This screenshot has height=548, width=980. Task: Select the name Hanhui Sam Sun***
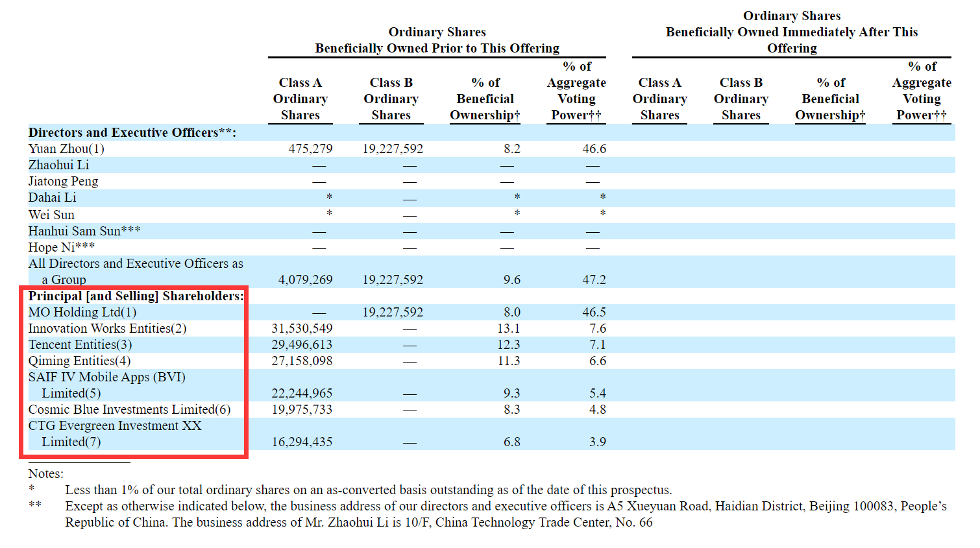click(84, 231)
